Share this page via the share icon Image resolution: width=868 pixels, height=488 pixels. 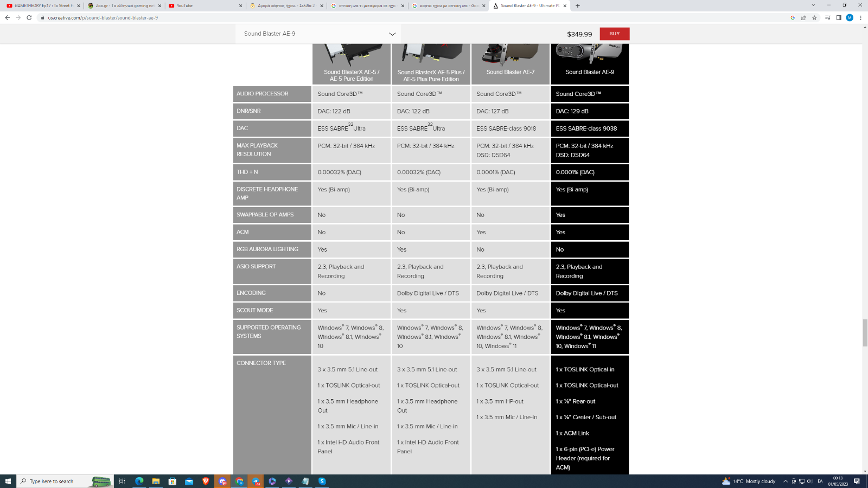(803, 17)
